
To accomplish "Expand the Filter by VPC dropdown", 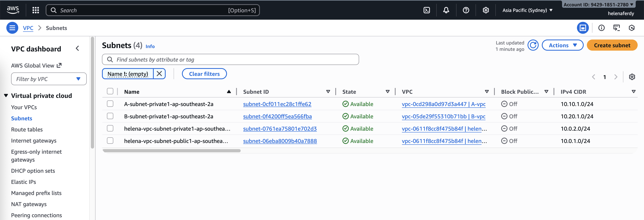I will pyautogui.click(x=49, y=79).
